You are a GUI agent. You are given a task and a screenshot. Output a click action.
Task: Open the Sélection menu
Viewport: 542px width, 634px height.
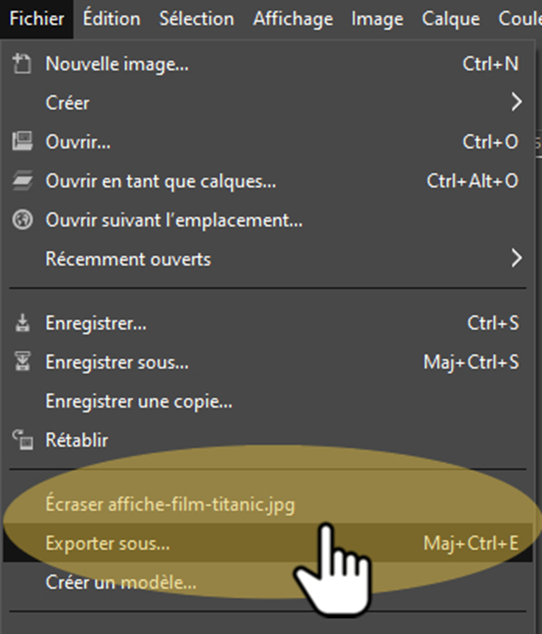click(x=197, y=19)
